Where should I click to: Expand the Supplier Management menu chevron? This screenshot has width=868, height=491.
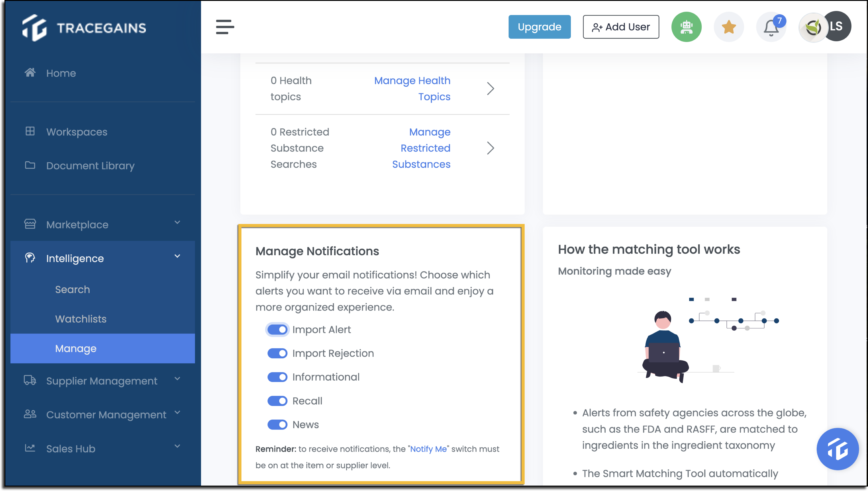(177, 379)
